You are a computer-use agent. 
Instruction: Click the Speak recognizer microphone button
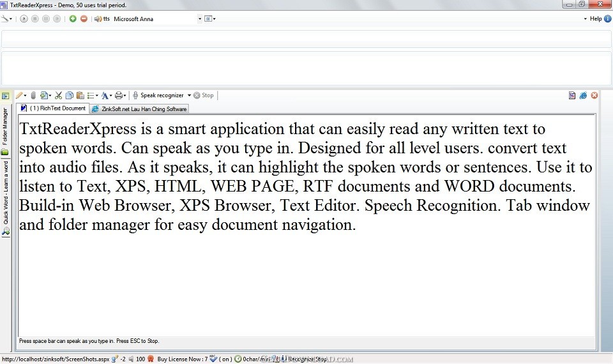coord(158,95)
